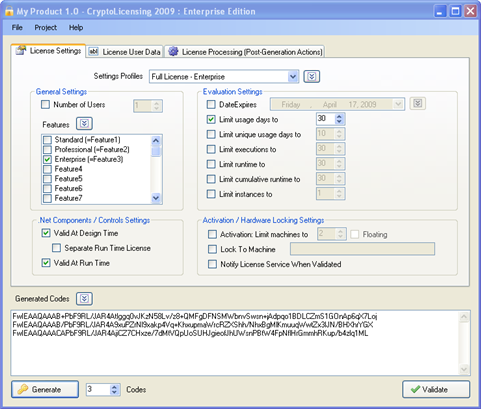Click the Lock To Machine text field
Image resolution: width=481 pixels, height=409 pixels.
[362, 249]
